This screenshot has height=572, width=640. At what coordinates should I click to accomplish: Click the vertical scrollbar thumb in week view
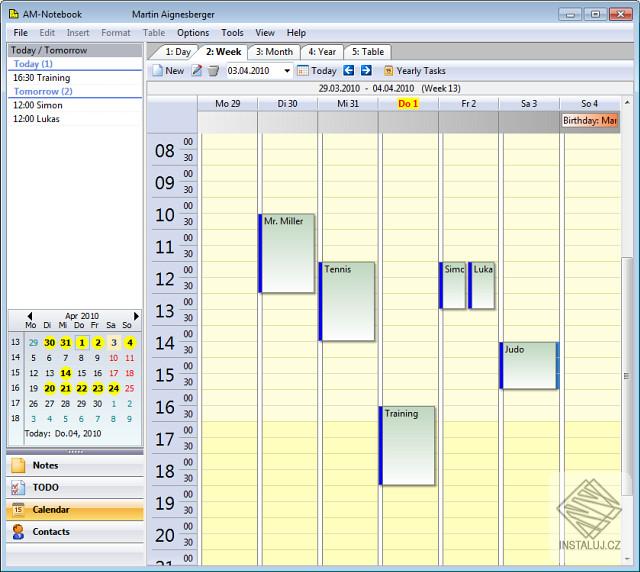(x=627, y=376)
